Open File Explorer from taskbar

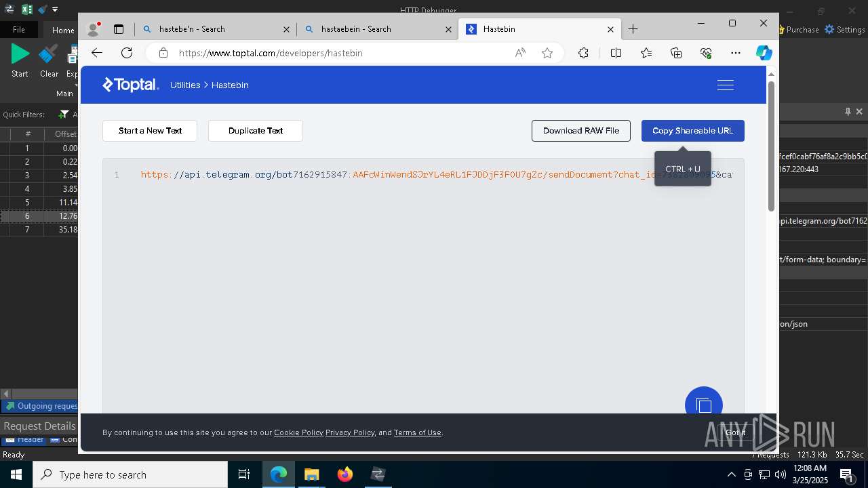(311, 474)
